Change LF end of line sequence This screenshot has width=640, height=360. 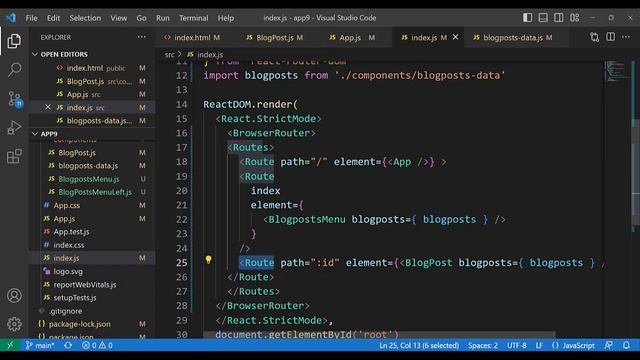click(x=539, y=345)
